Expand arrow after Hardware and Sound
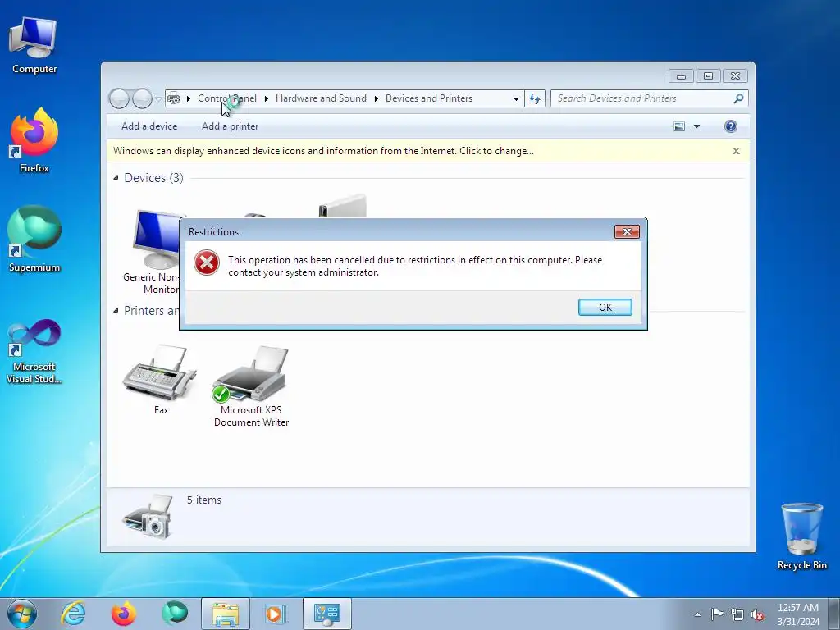This screenshot has height=630, width=840. [x=376, y=98]
